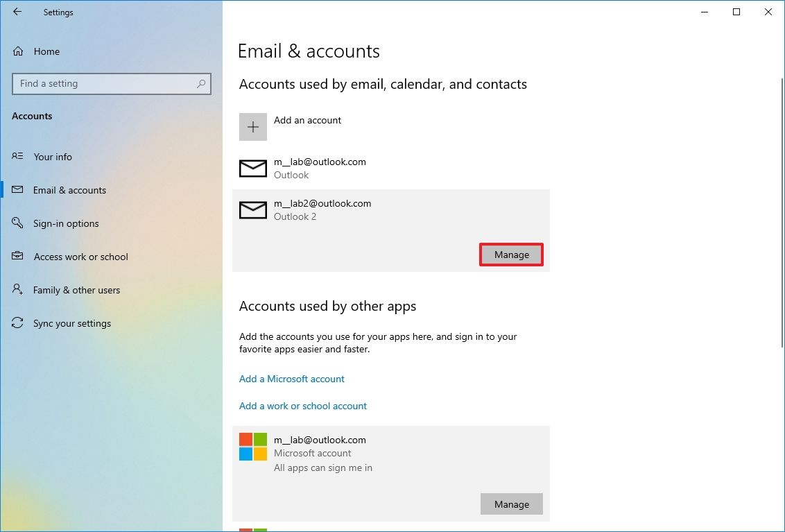Manage the m__lab2@outlook.com Outlook 2 account
This screenshot has height=532, width=785.
coord(511,255)
